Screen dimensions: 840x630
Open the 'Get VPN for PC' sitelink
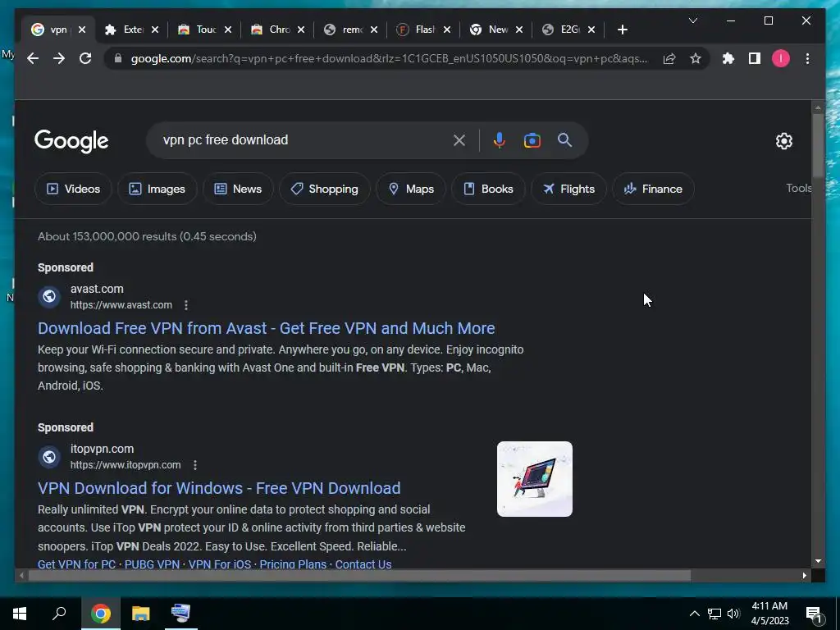[x=76, y=564]
